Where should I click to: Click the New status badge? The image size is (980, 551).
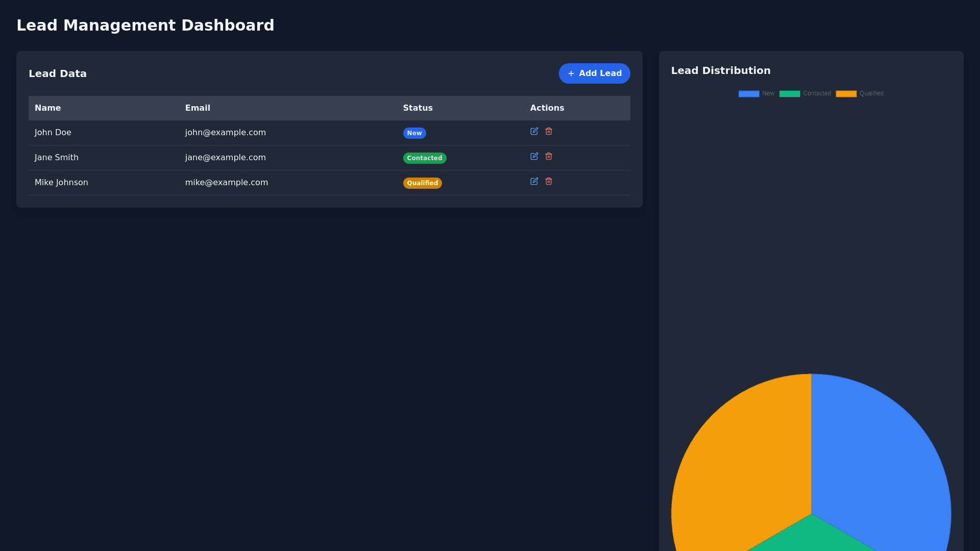(414, 133)
